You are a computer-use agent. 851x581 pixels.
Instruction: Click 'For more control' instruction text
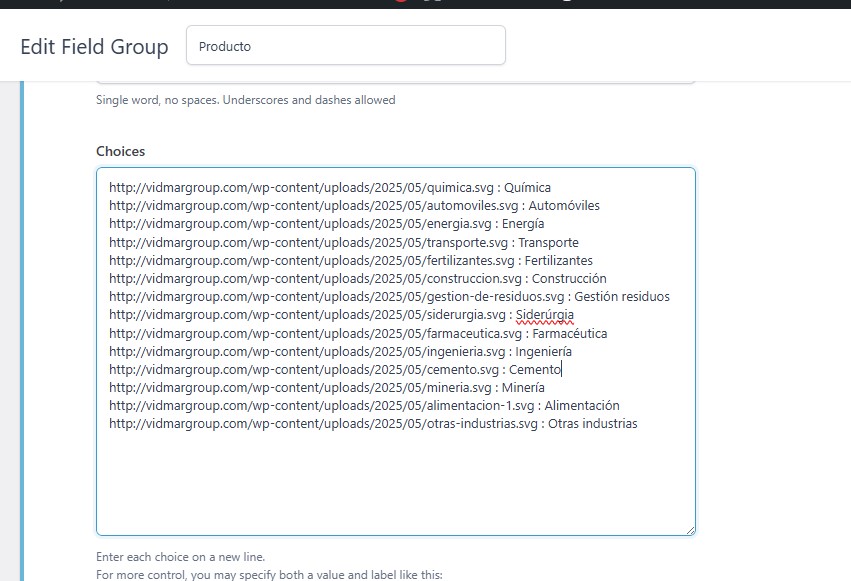[269, 574]
